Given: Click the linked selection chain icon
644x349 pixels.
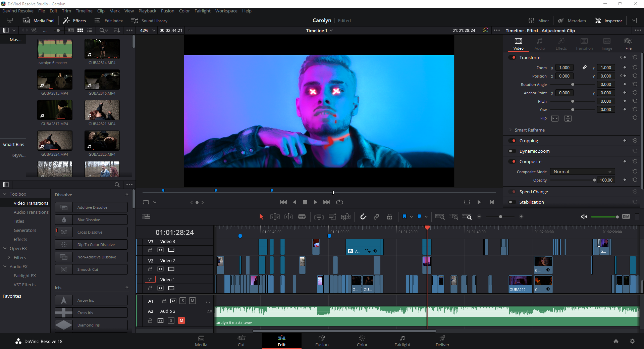Looking at the screenshot, I should [x=376, y=217].
